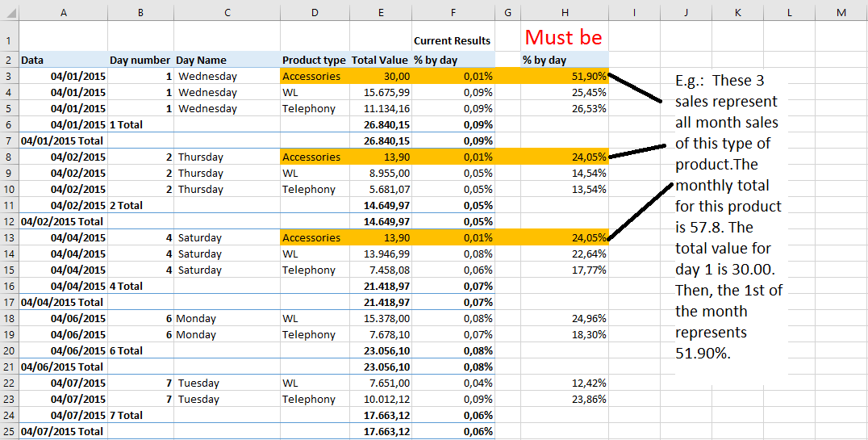The width and height of the screenshot is (868, 440).
Task: Click the '04/02/2015 Total' cell
Action: tap(64, 221)
